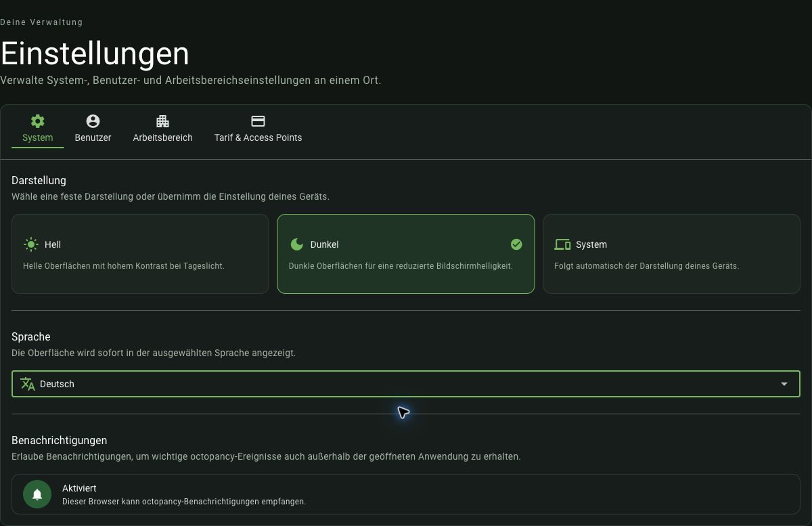The width and height of the screenshot is (812, 526).
Task: Click text 'Wähle eine feste Darstellung oder übernimm...'
Action: click(x=171, y=197)
